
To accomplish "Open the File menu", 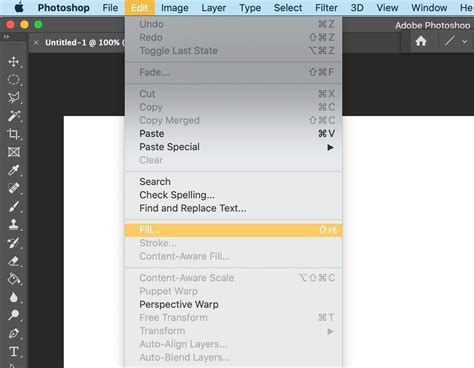I will (110, 8).
